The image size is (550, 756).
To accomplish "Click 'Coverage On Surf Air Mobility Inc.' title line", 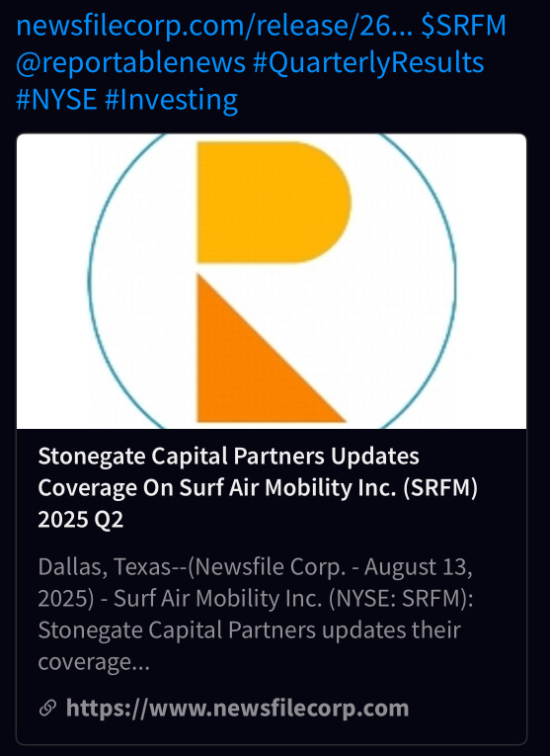I will coord(258,487).
